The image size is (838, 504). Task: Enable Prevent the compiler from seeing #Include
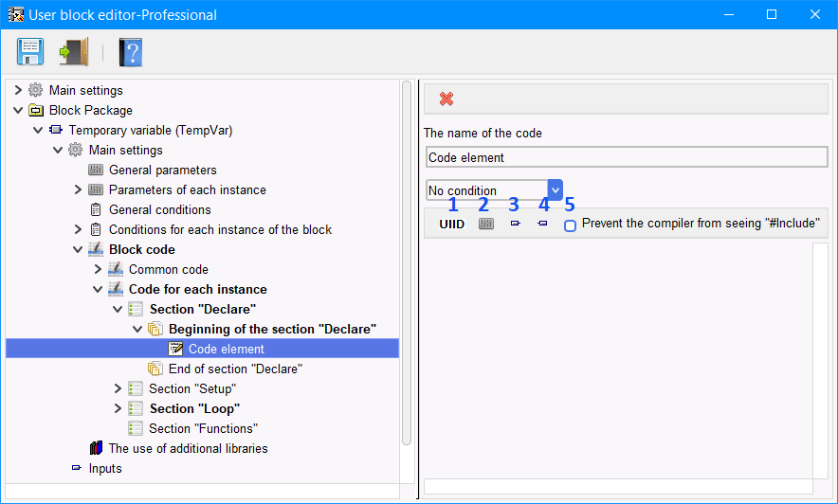(x=571, y=225)
